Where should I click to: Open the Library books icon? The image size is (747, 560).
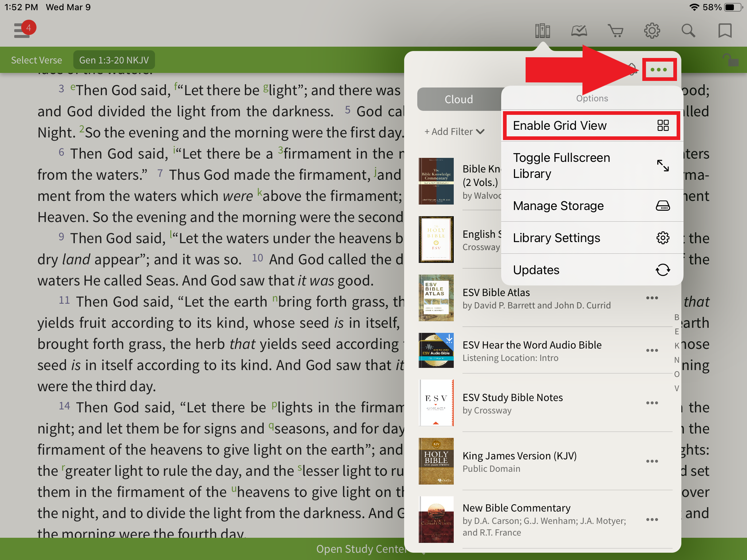pos(542,31)
